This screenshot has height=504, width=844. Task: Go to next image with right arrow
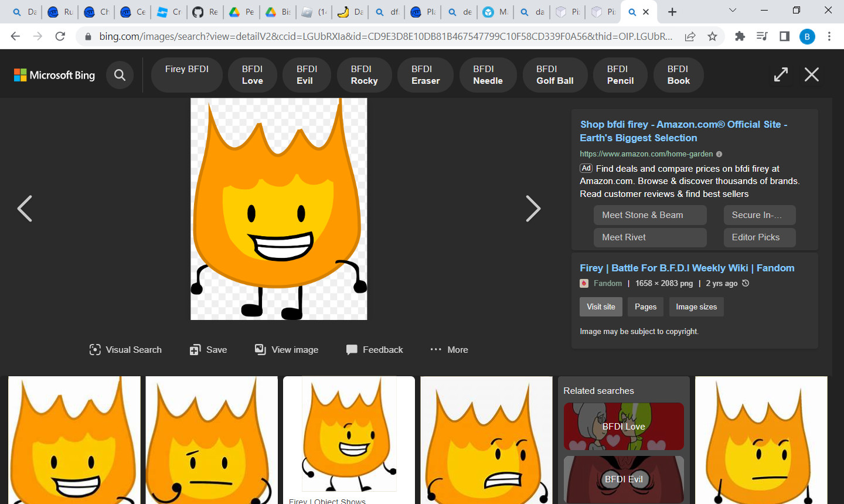[x=533, y=209]
